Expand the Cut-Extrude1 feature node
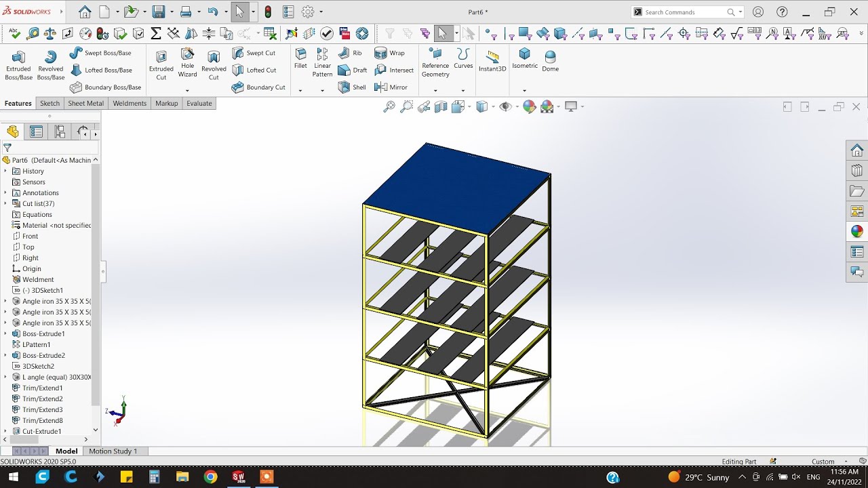Viewport: 868px width, 488px height. (x=5, y=431)
